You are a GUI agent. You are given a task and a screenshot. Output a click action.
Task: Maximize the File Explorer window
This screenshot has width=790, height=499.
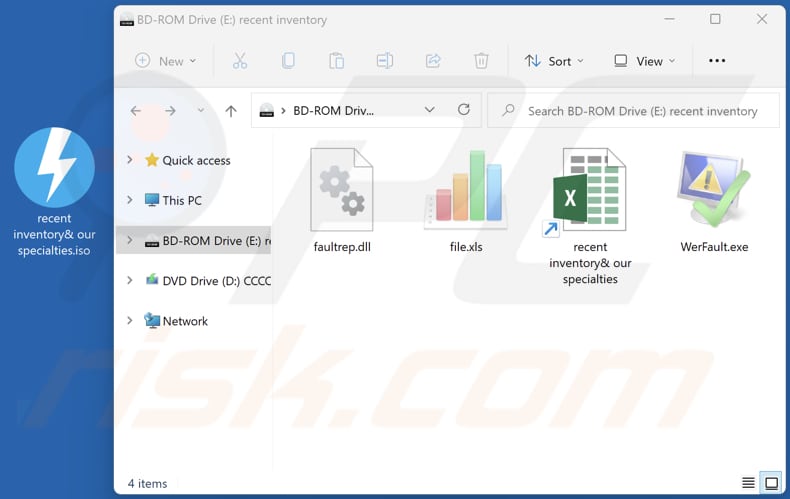pyautogui.click(x=715, y=19)
